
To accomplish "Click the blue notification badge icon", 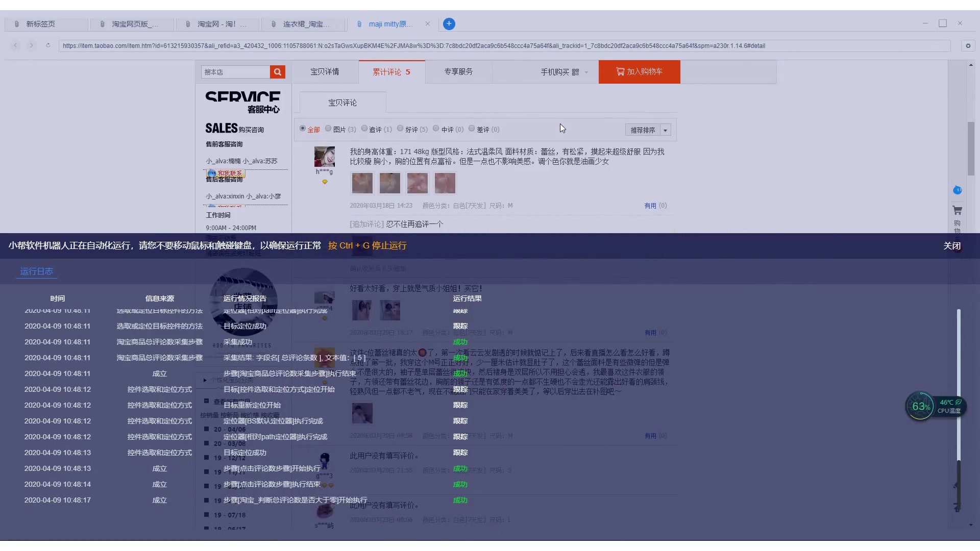I will click(x=958, y=190).
